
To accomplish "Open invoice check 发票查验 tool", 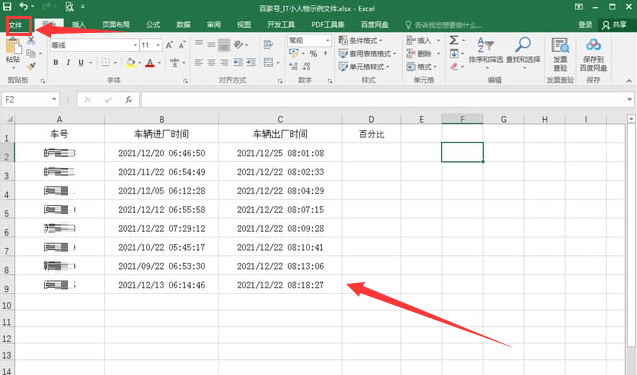I will (560, 54).
